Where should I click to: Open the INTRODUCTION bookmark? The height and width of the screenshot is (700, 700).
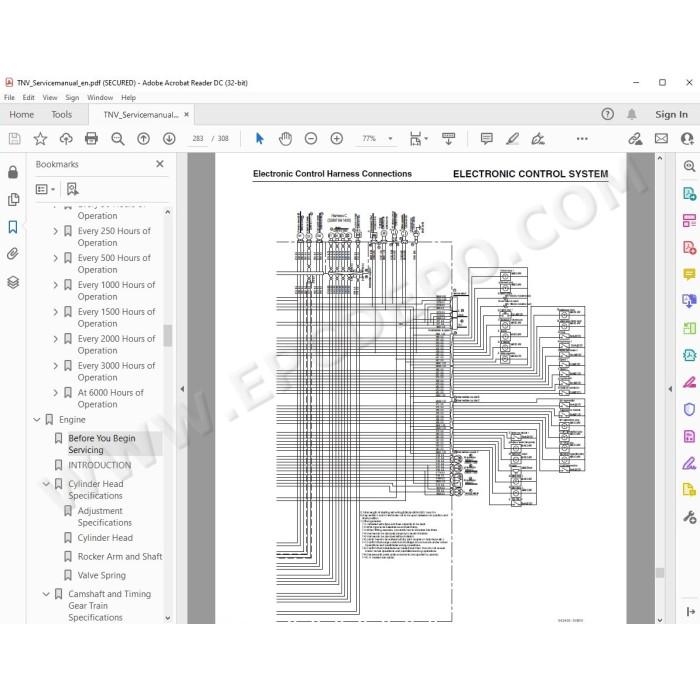pyautogui.click(x=100, y=466)
